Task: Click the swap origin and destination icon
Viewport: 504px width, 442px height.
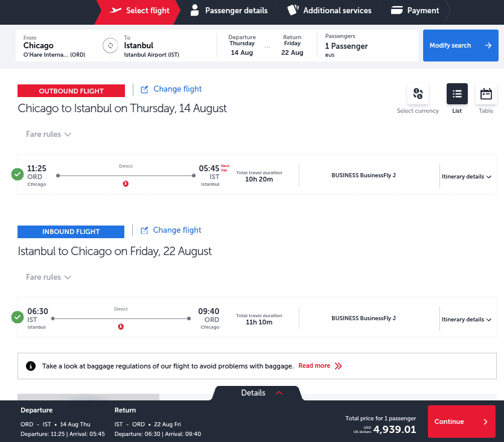Action: coord(110,45)
